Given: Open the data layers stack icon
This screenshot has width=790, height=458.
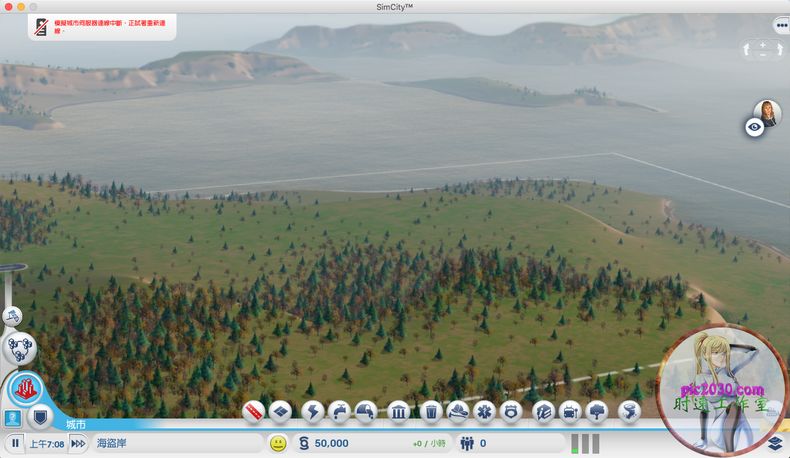Looking at the screenshot, I should (x=775, y=443).
